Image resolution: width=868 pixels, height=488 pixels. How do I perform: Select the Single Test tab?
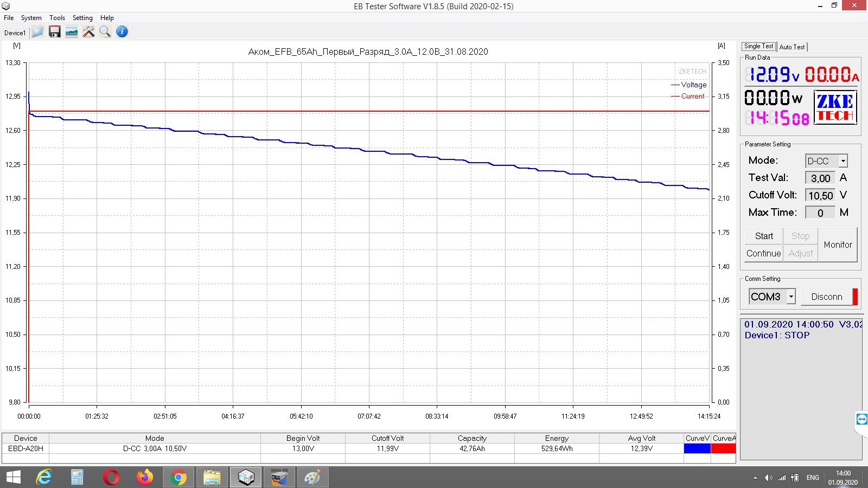tap(758, 47)
